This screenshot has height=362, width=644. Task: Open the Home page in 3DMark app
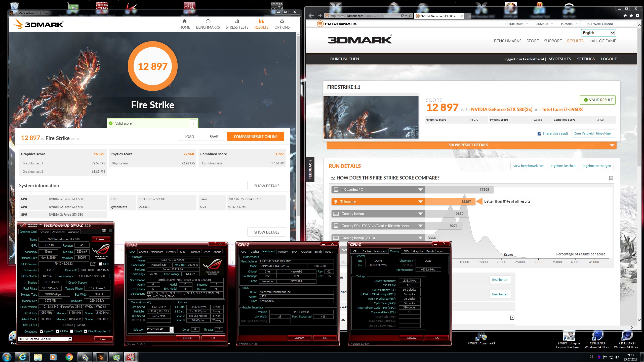tap(184, 24)
